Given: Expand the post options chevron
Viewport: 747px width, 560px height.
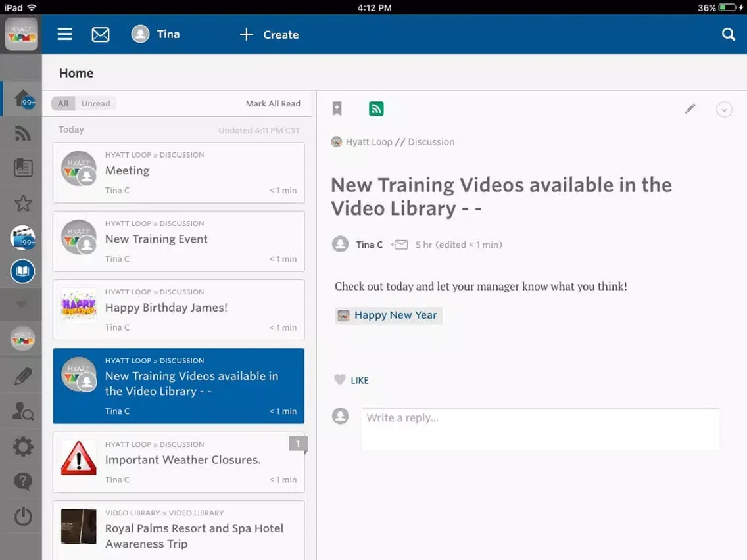Looking at the screenshot, I should (723, 110).
